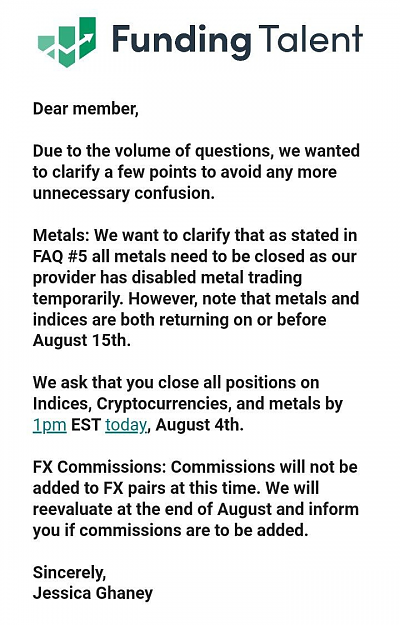Open the "today" link

point(126,425)
